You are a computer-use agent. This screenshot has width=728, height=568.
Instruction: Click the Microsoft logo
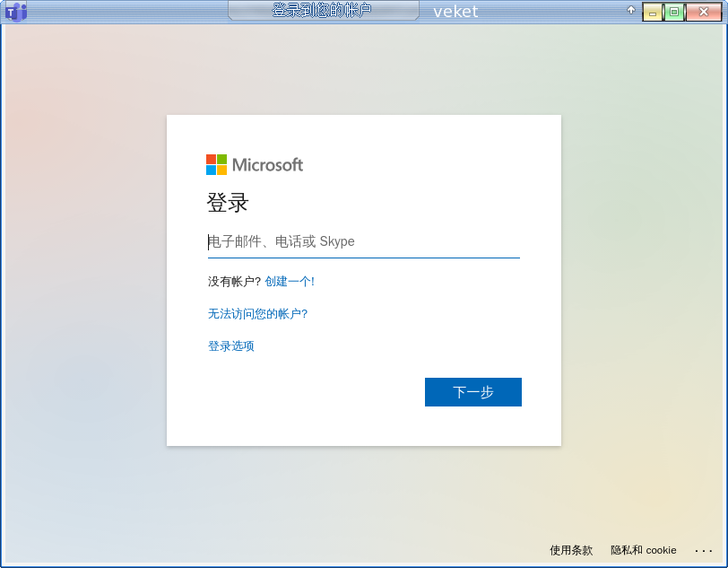pyautogui.click(x=255, y=164)
